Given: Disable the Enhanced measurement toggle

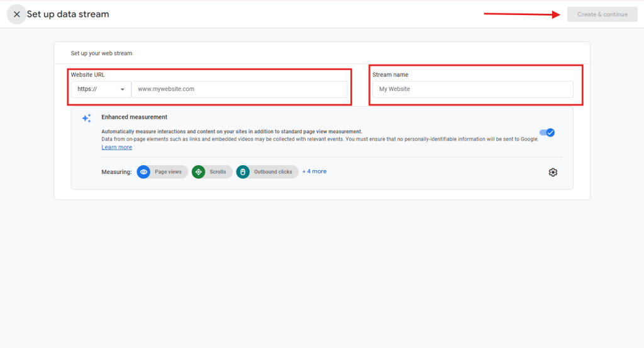Looking at the screenshot, I should point(547,133).
